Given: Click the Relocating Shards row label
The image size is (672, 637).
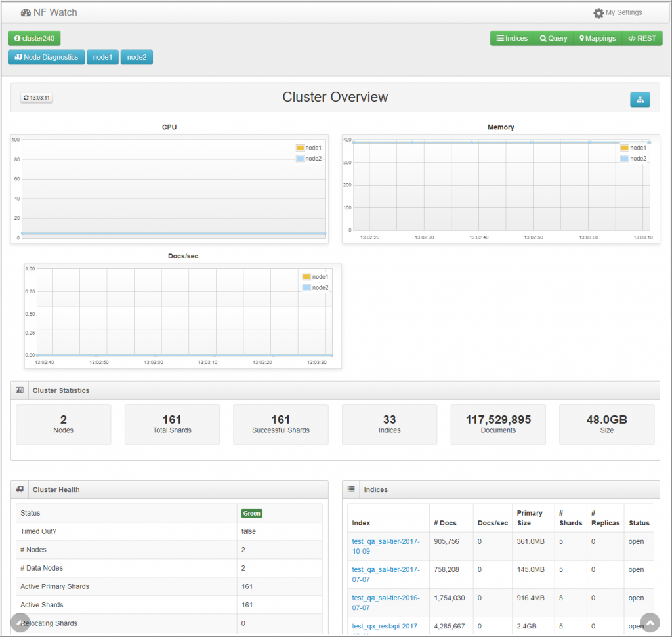Looking at the screenshot, I should click(49, 623).
